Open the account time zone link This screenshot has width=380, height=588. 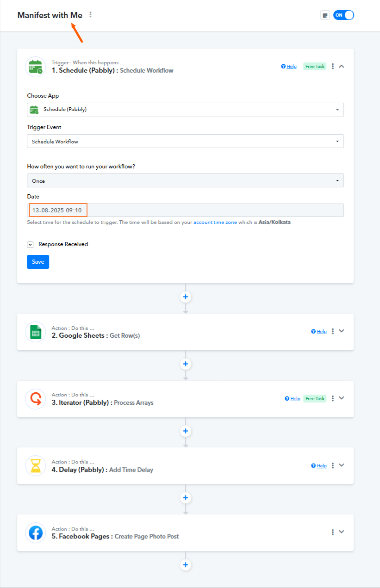[215, 223]
